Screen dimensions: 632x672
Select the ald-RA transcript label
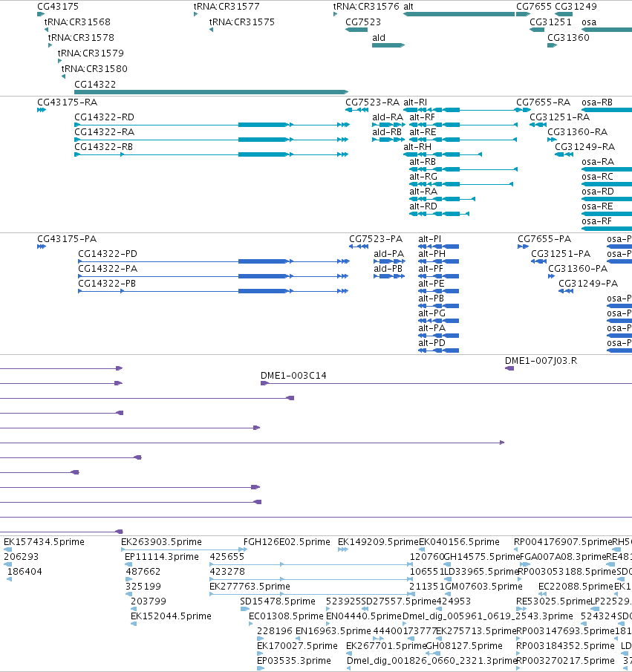(x=388, y=117)
